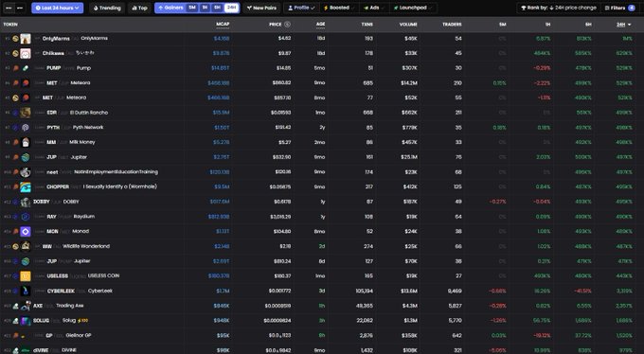
Task: Click the CyberLeek token name
Action: [100, 291]
